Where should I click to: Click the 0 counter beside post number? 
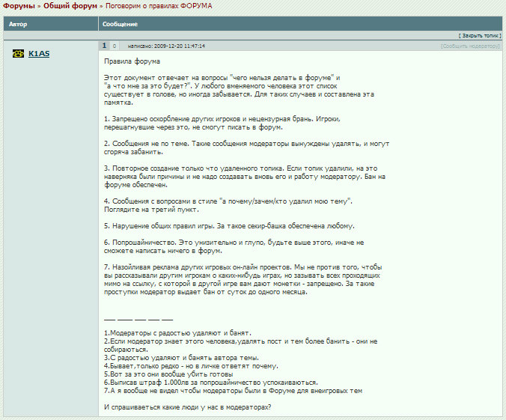[x=115, y=46]
